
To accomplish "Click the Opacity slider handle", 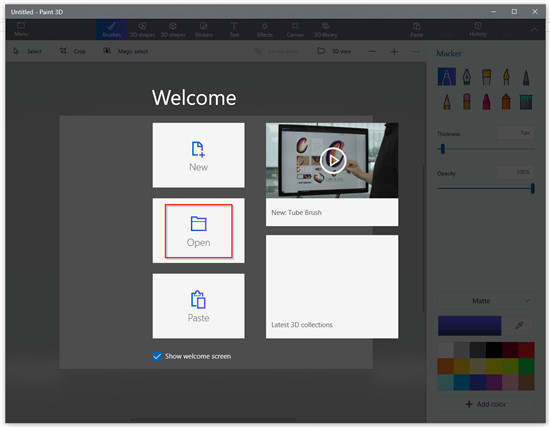I will coord(532,188).
